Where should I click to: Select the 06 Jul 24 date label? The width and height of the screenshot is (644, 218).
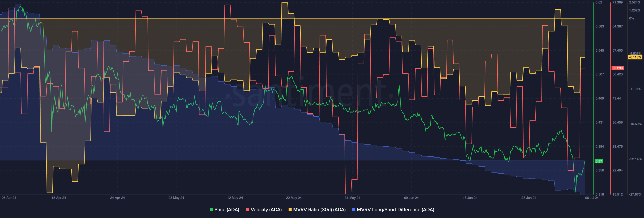click(x=592, y=198)
